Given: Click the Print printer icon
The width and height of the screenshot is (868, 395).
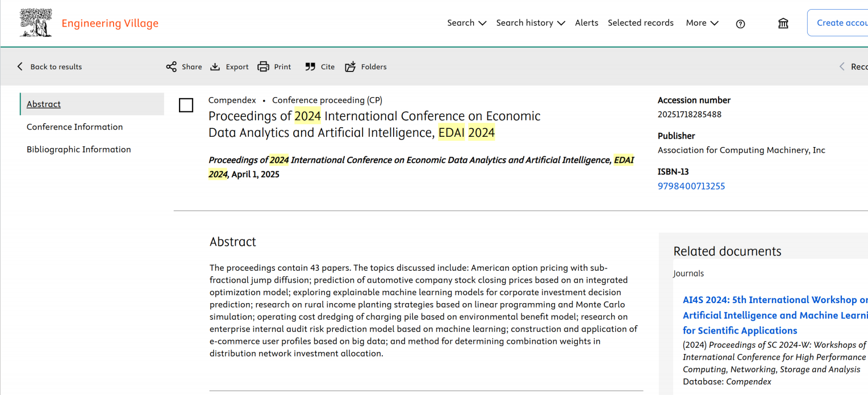Looking at the screenshot, I should 263,67.
